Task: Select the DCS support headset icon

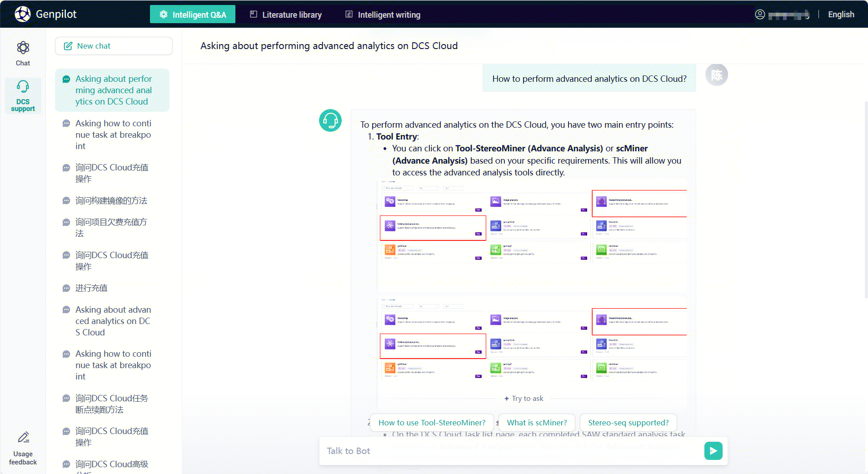Action: [23, 87]
